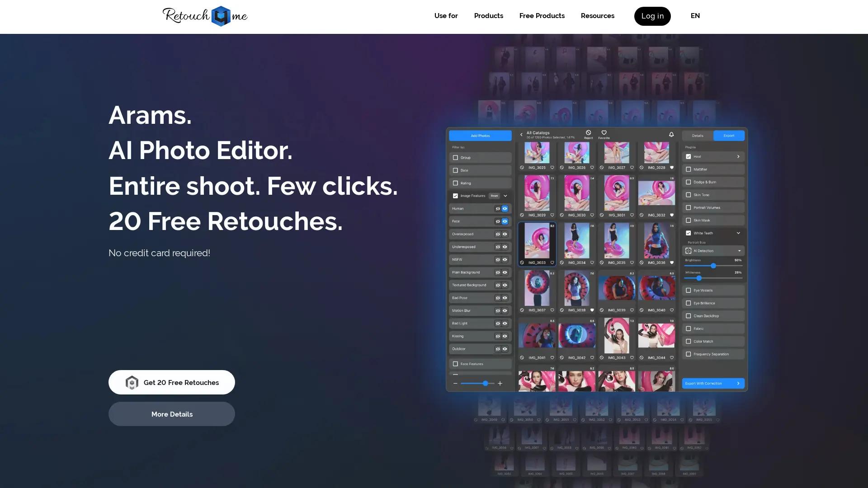The height and width of the screenshot is (488, 868).
Task: Click the AI Detection icon in Portrait Size
Action: coord(688,250)
